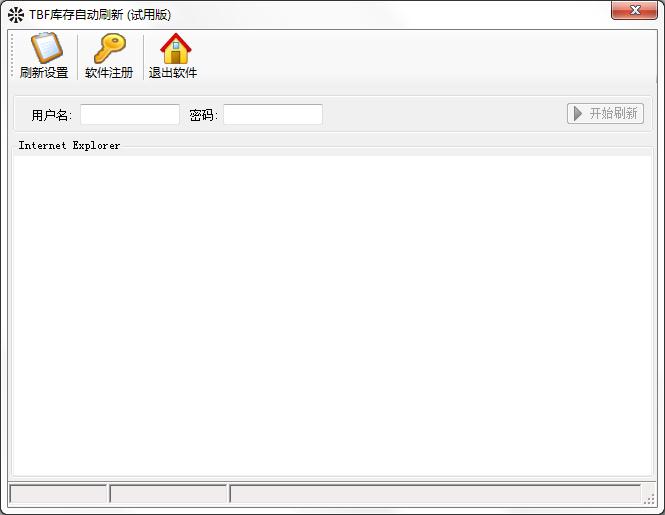Click the dotted toolbar grip handle
This screenshot has width=665, height=515.
coord(12,56)
